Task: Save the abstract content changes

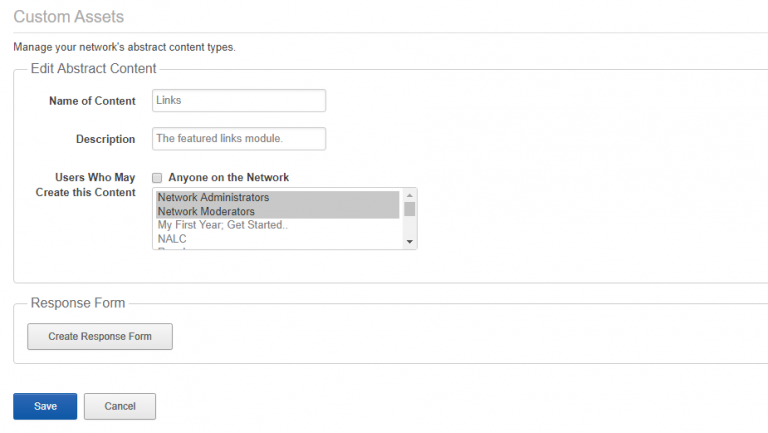Action: 45,407
